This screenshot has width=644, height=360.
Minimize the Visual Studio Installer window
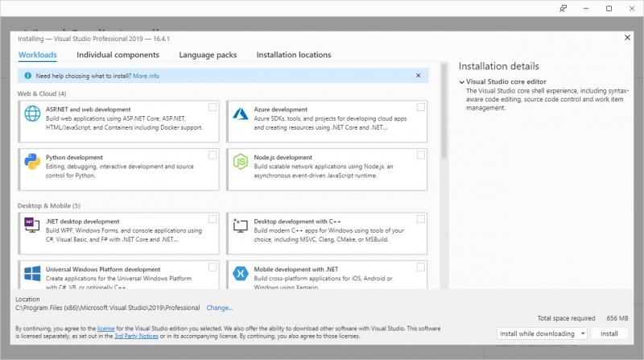click(x=586, y=8)
